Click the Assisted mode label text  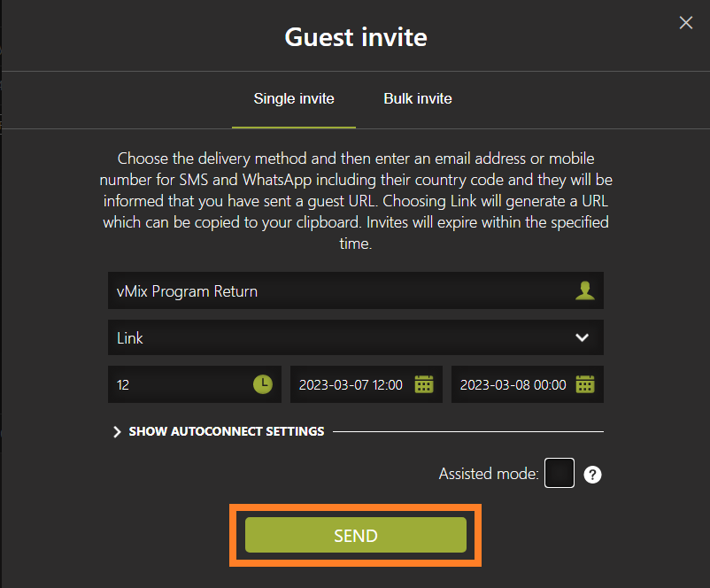coord(489,474)
